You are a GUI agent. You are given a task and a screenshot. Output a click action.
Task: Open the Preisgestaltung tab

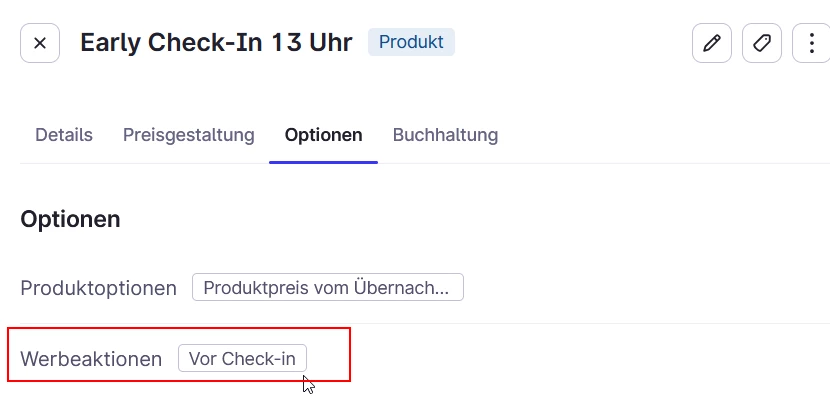[188, 135]
